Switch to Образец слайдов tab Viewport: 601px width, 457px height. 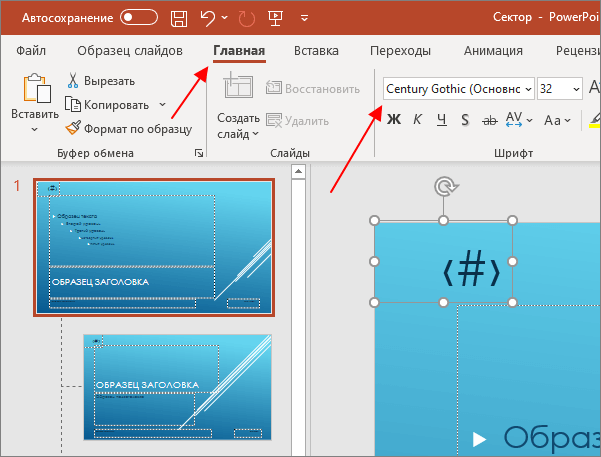(x=130, y=51)
